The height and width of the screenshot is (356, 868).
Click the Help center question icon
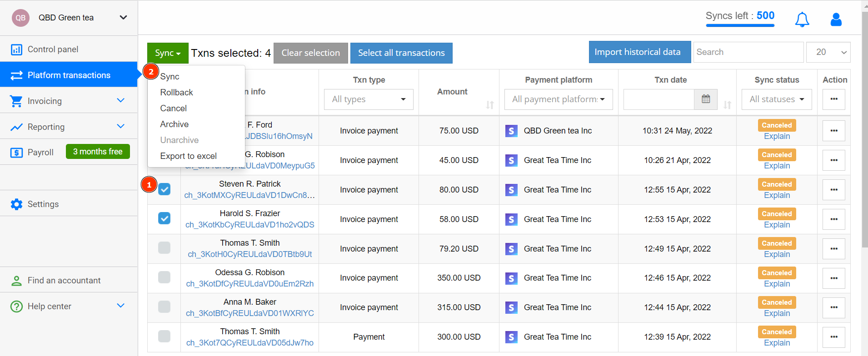click(16, 307)
